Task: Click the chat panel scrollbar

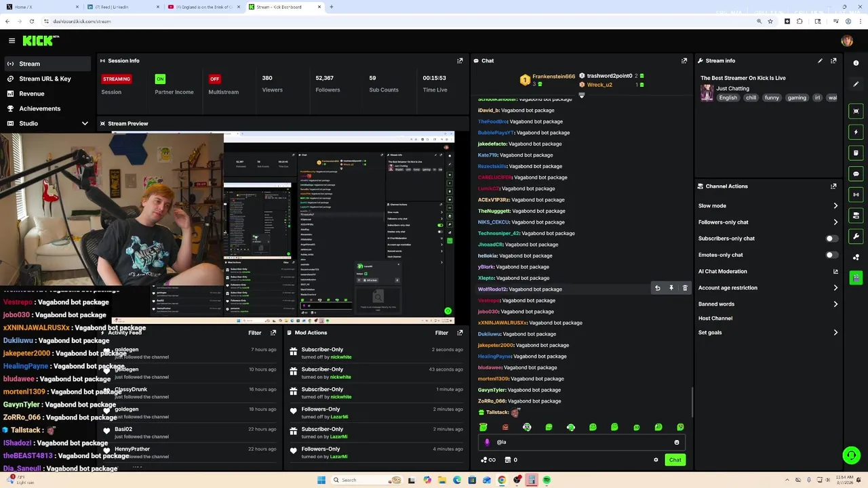Action: [692, 403]
